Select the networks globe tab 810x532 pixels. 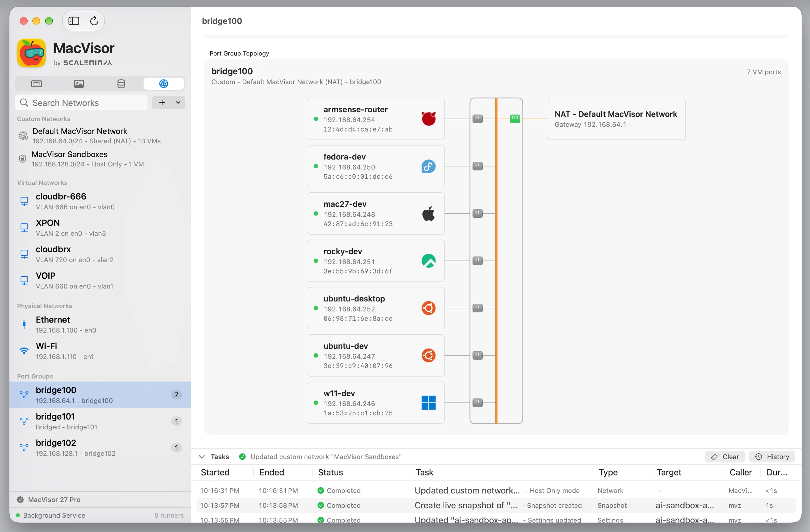[164, 83]
